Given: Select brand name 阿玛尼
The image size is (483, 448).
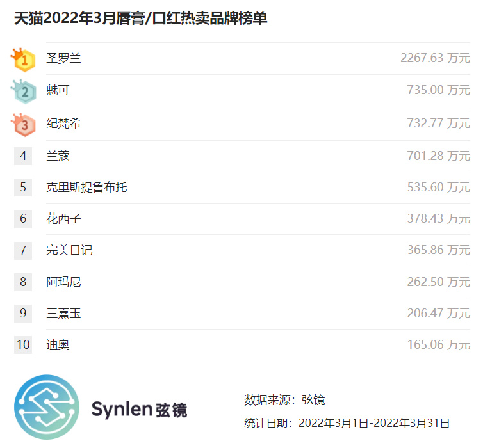Looking at the screenshot, I should pyautogui.click(x=63, y=282).
